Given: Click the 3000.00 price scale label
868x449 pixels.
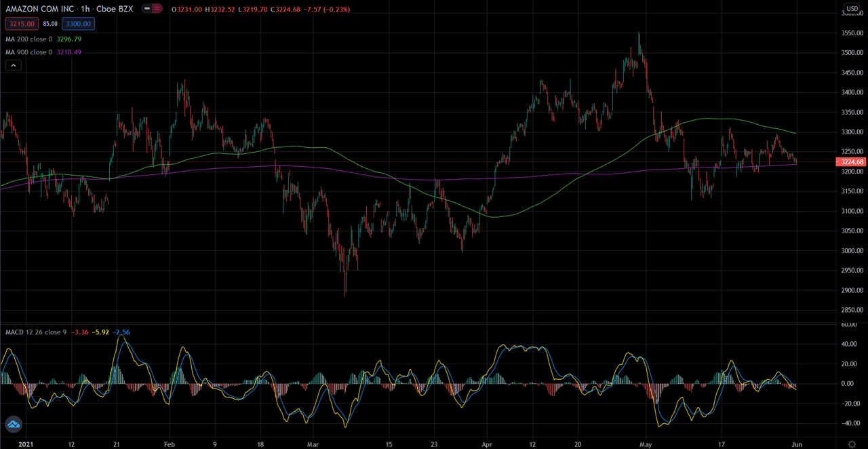Looking at the screenshot, I should 852,251.
